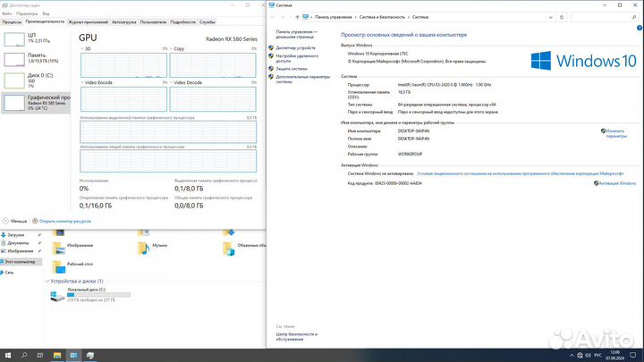Open the Параметры menu in Task Manager
This screenshot has height=362, width=644.
click(x=27, y=13)
